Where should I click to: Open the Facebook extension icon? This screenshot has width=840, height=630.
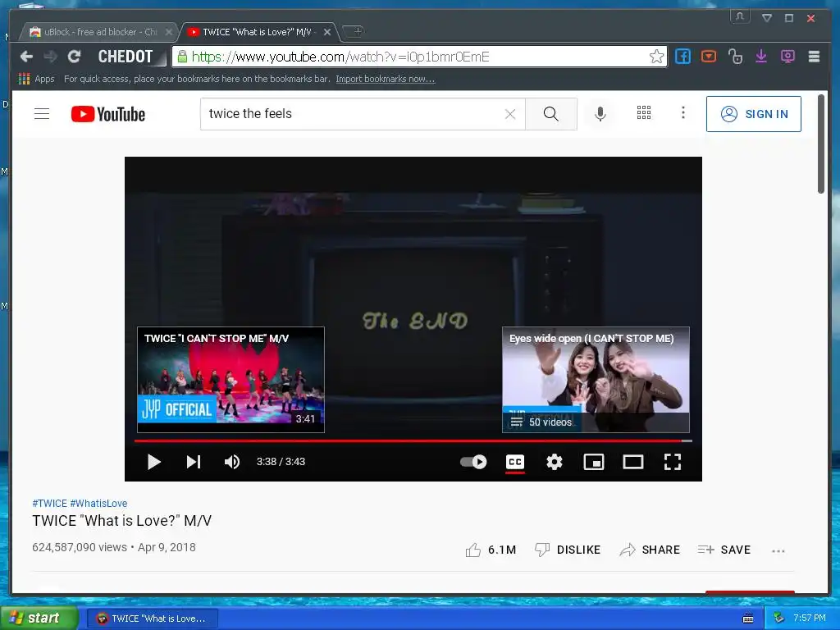[682, 57]
